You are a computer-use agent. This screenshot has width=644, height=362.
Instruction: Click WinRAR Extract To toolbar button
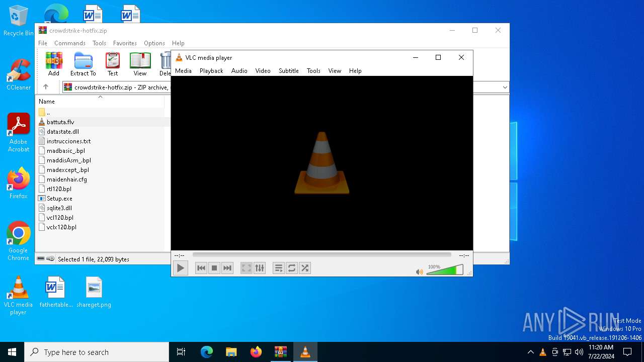(x=83, y=64)
